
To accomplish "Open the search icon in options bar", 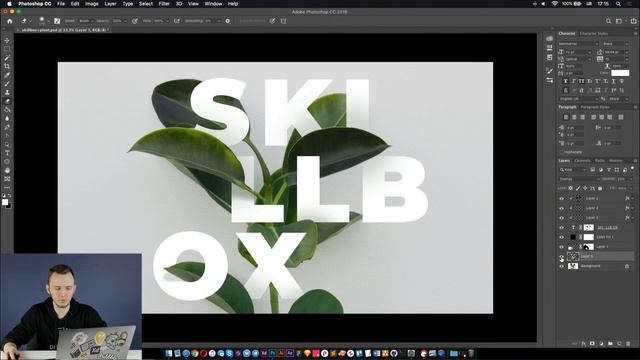I will pyautogui.click(x=608, y=21).
